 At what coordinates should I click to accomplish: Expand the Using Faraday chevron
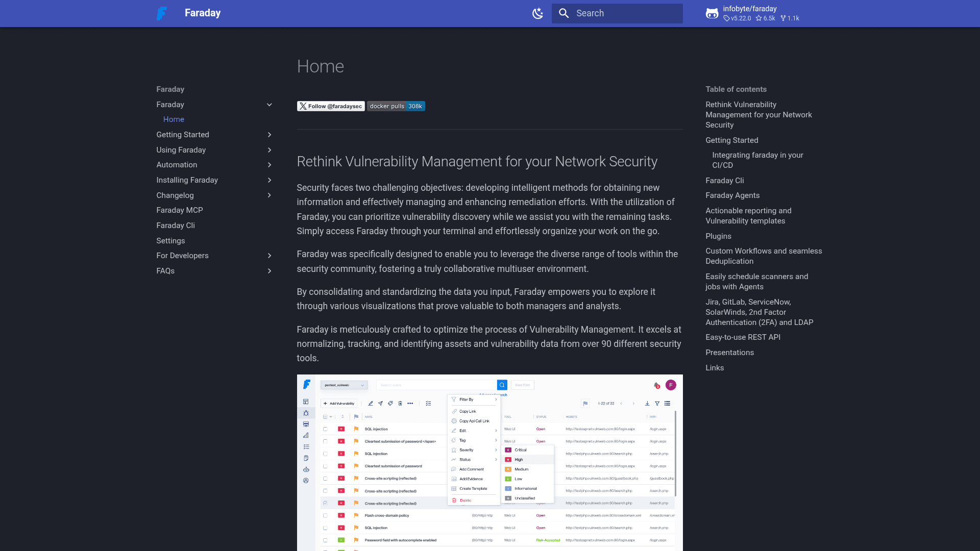(x=269, y=150)
